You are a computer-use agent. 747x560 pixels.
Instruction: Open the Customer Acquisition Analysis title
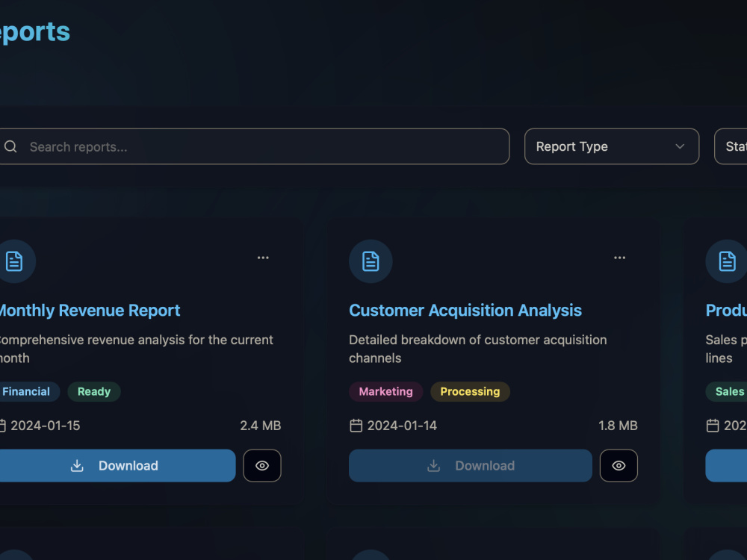tap(465, 311)
